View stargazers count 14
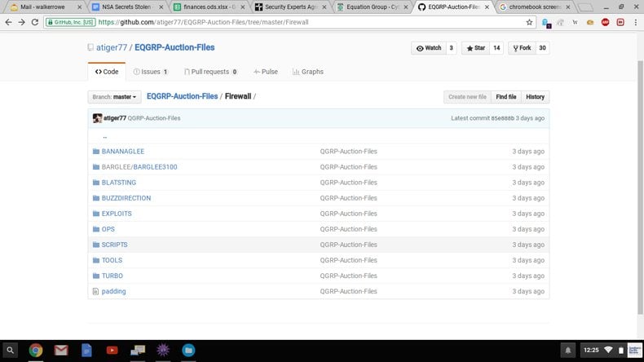 [x=496, y=48]
